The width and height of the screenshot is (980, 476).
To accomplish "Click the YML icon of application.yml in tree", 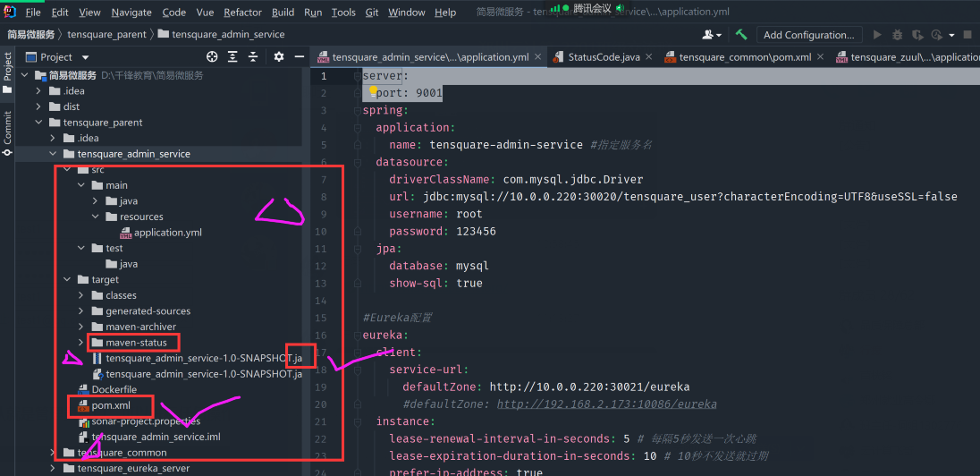I will click(125, 233).
